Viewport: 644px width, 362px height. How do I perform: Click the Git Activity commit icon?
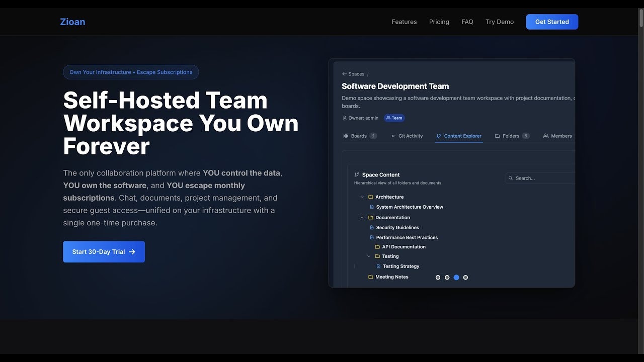[x=393, y=136]
